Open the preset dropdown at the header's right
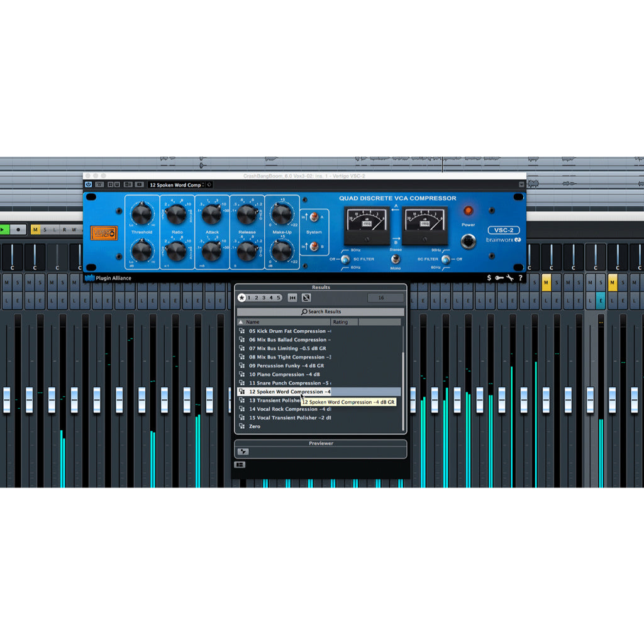This screenshot has width=644, height=644. [210, 184]
